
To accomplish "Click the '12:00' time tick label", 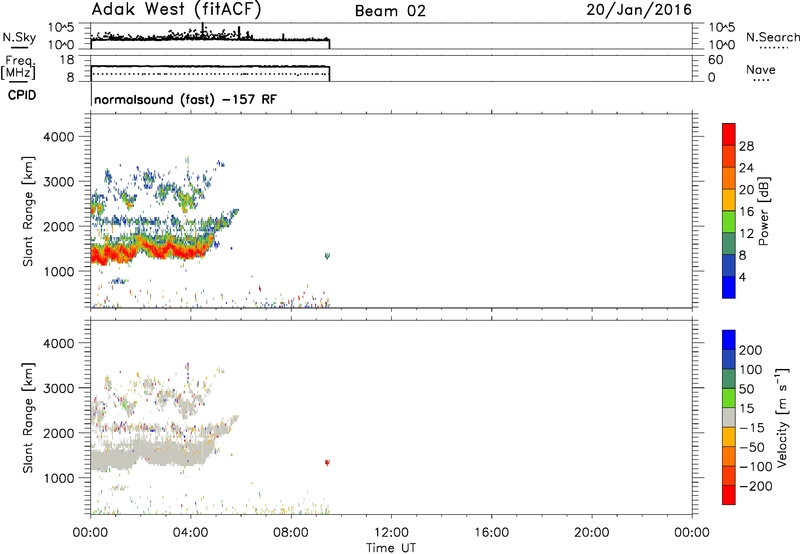I will pos(391,533).
